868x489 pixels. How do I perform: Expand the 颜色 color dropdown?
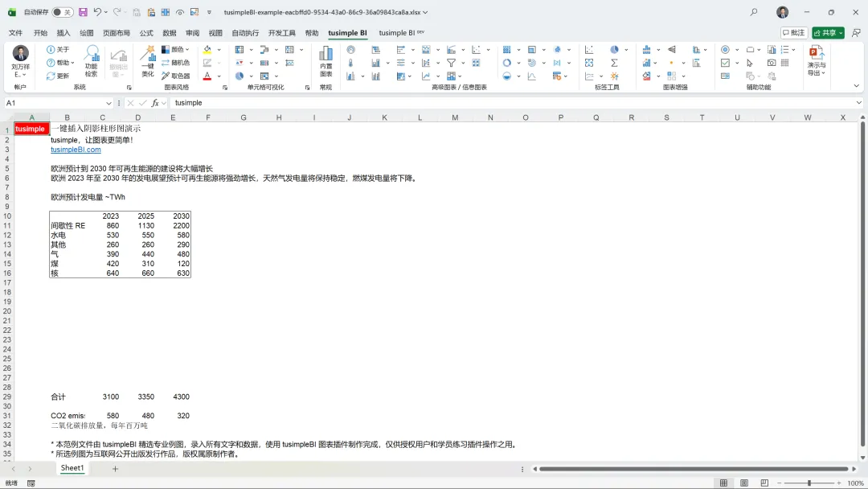[187, 49]
